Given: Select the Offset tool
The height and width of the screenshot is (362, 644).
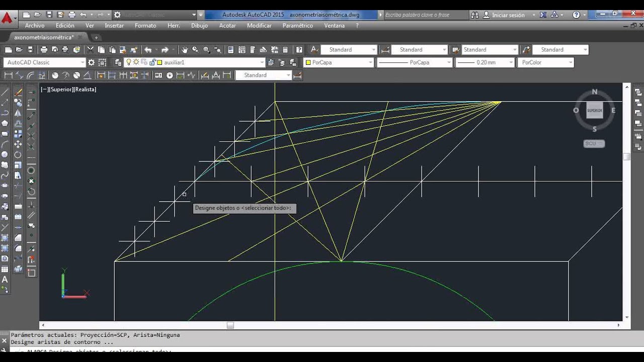Looking at the screenshot, I should point(18,124).
